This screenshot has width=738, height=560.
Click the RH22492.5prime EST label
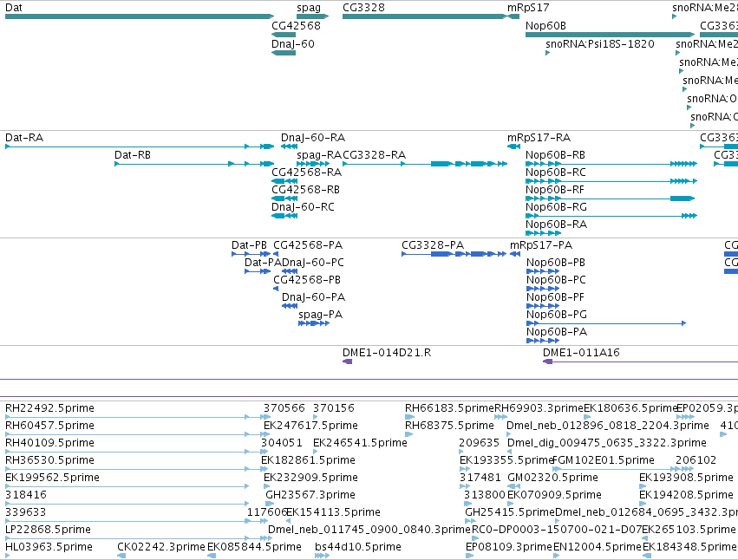tap(50, 408)
